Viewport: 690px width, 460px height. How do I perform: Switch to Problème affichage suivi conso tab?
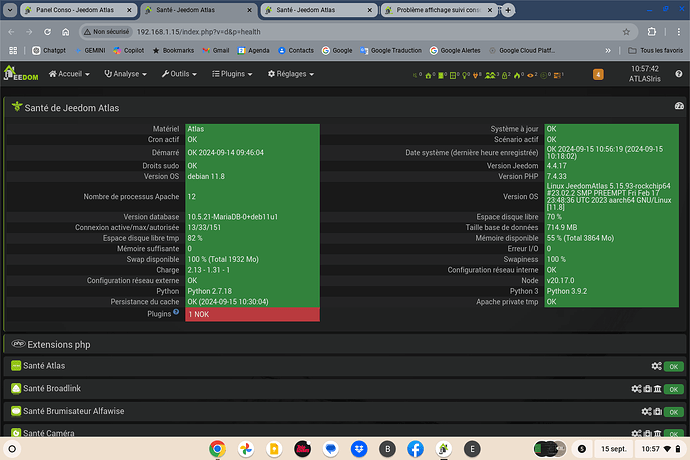pyautogui.click(x=439, y=10)
